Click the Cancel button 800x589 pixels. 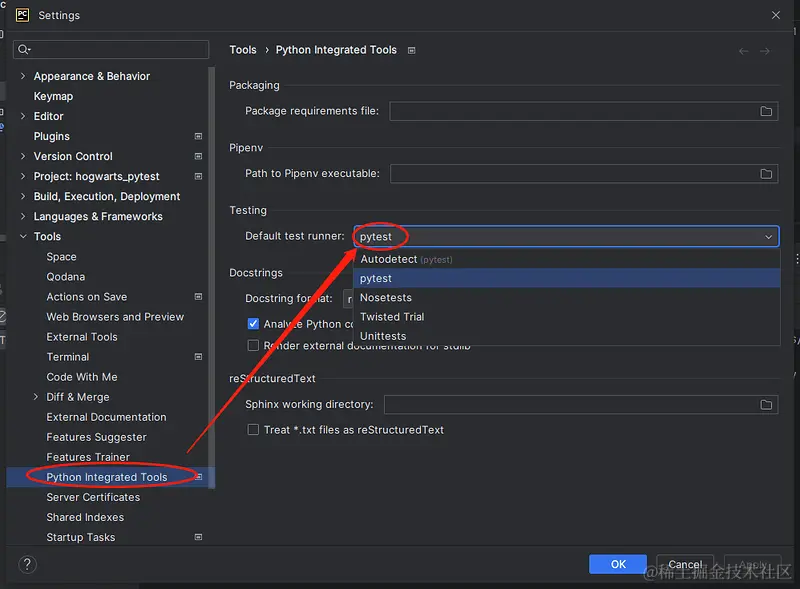click(685, 564)
